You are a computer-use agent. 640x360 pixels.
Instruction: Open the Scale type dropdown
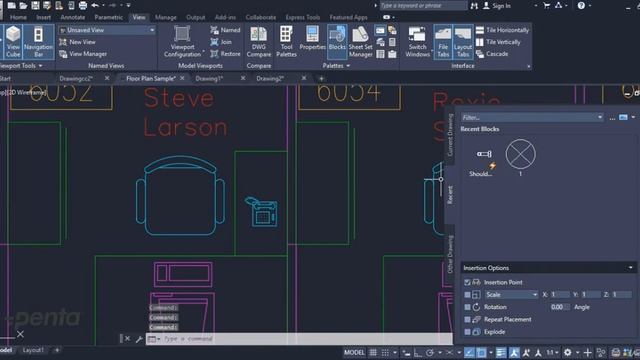coord(511,295)
